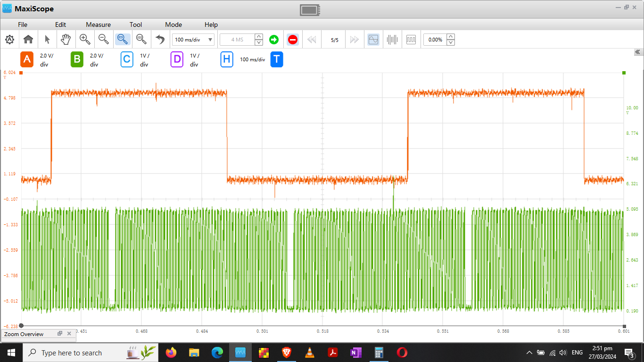This screenshot has height=362, width=644.
Task: Close the Zoom Overview panel
Action: click(69, 334)
